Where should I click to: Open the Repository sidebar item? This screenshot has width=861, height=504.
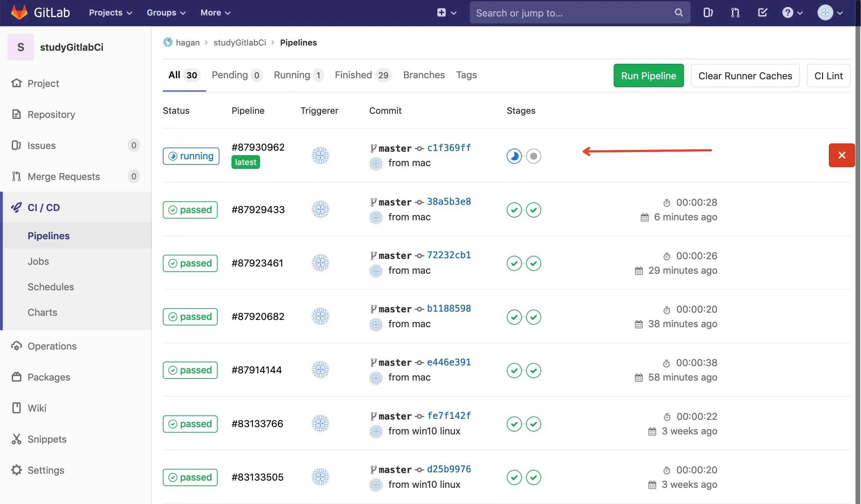tap(76, 114)
